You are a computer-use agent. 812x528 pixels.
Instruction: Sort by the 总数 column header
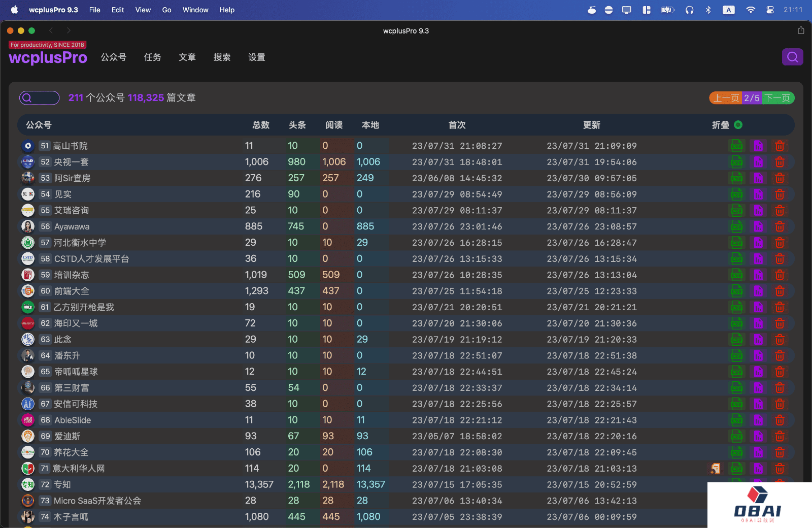tap(261, 125)
